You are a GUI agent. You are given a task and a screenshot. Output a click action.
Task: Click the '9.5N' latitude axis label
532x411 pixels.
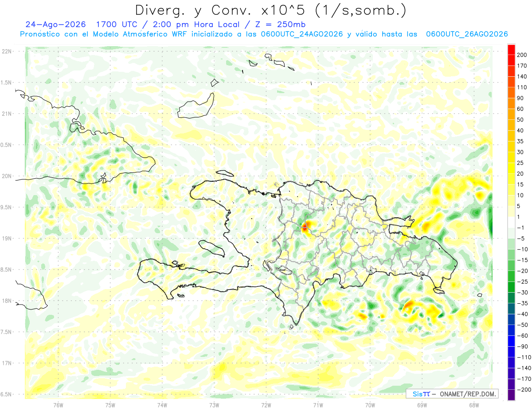[7, 207]
